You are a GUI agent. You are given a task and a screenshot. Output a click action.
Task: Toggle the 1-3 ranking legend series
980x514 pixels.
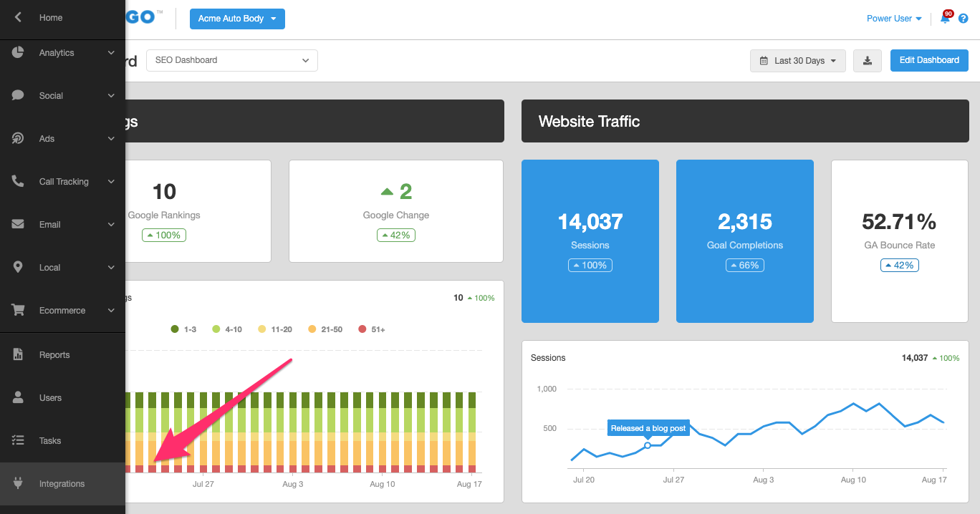click(183, 329)
